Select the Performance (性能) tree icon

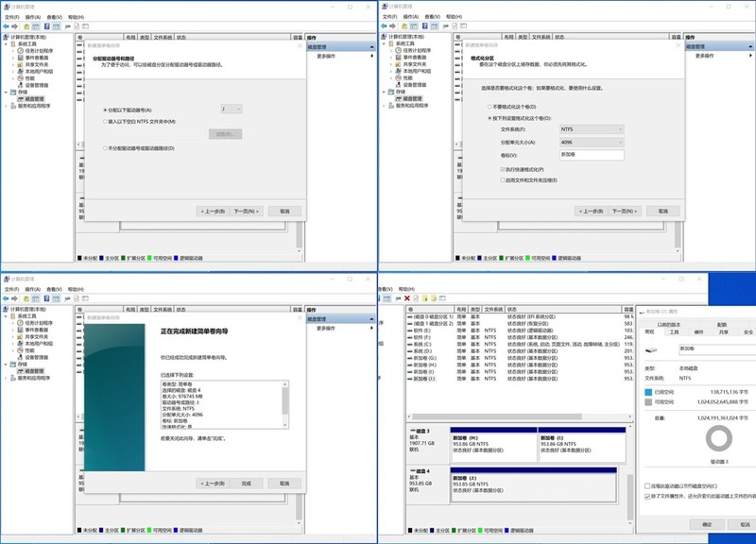tap(20, 77)
